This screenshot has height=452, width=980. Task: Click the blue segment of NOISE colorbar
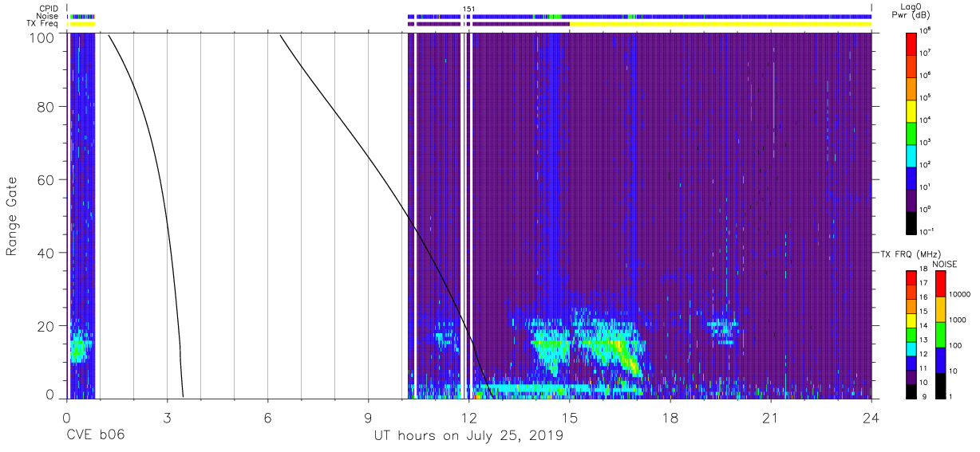941,360
